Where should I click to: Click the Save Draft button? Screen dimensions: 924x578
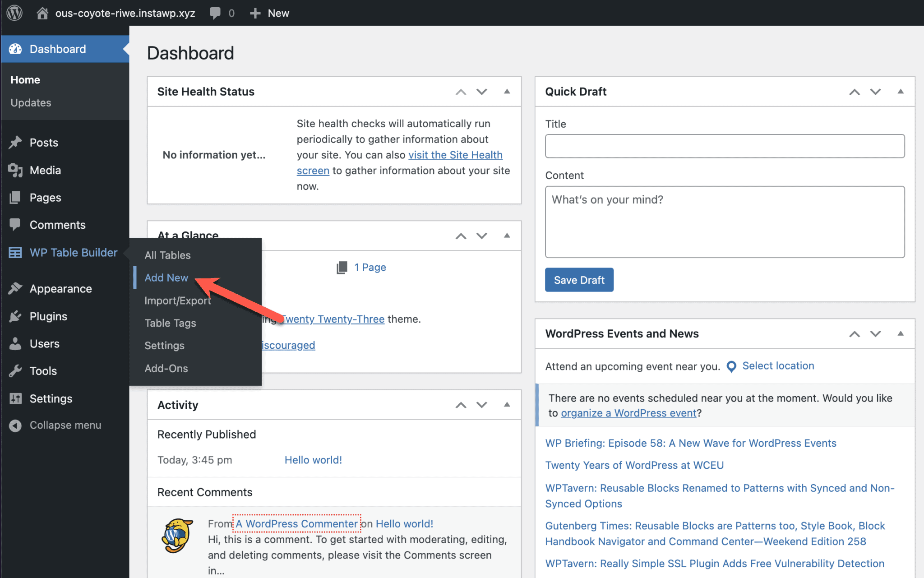pos(579,280)
